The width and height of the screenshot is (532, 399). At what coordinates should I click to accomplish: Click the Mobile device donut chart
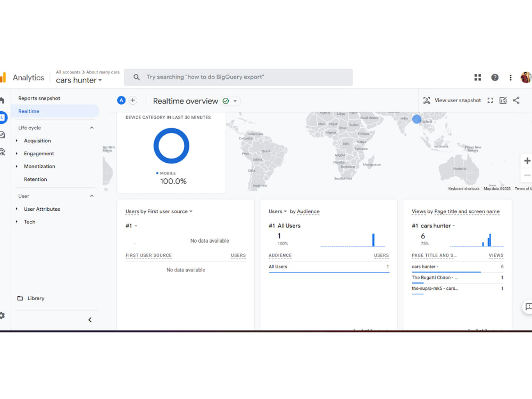171,146
